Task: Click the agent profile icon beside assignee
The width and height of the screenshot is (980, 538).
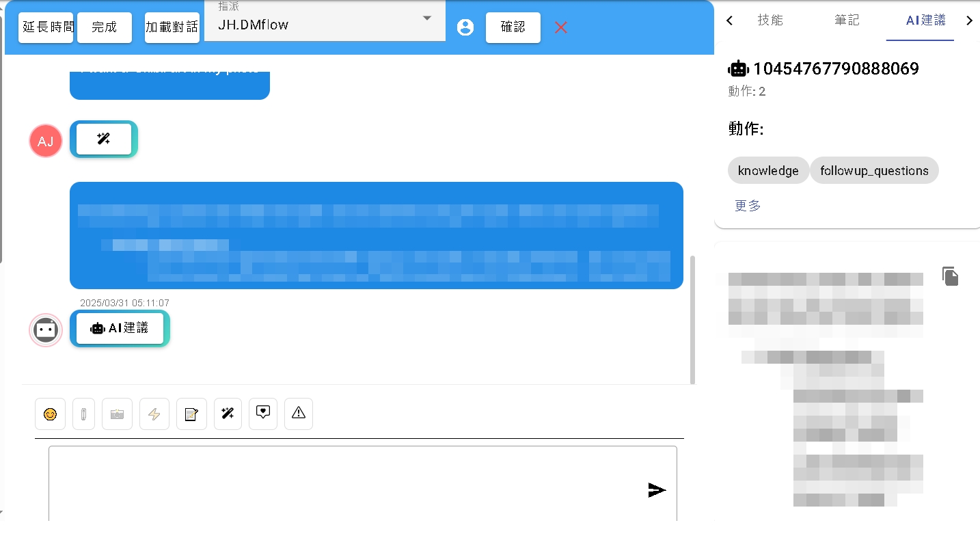Action: pos(465,27)
